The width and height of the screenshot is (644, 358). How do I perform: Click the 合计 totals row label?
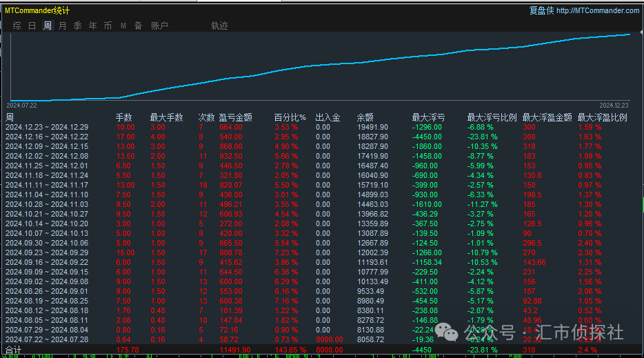[14, 350]
